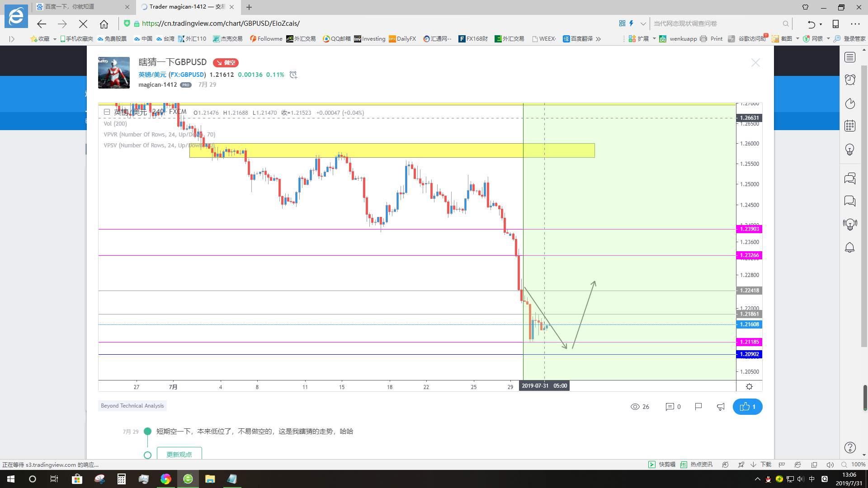Open the economic calendar icon
This screenshot has height=488, width=868.
[850, 126]
